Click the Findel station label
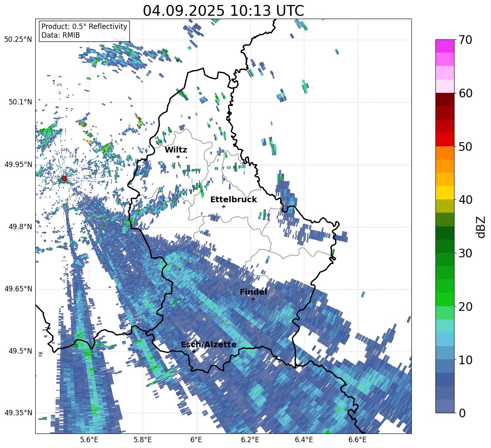Image resolution: width=491 pixels, height=448 pixels. [x=253, y=292]
